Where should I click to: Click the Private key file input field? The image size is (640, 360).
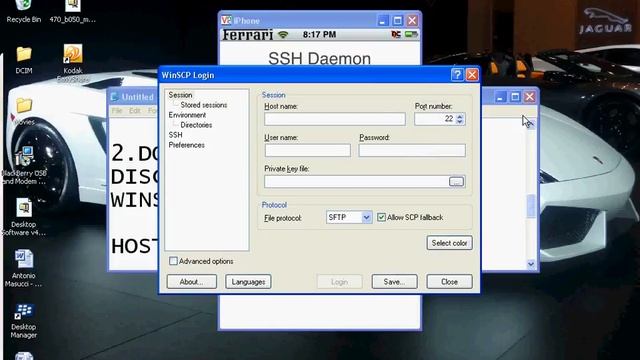coord(356,181)
